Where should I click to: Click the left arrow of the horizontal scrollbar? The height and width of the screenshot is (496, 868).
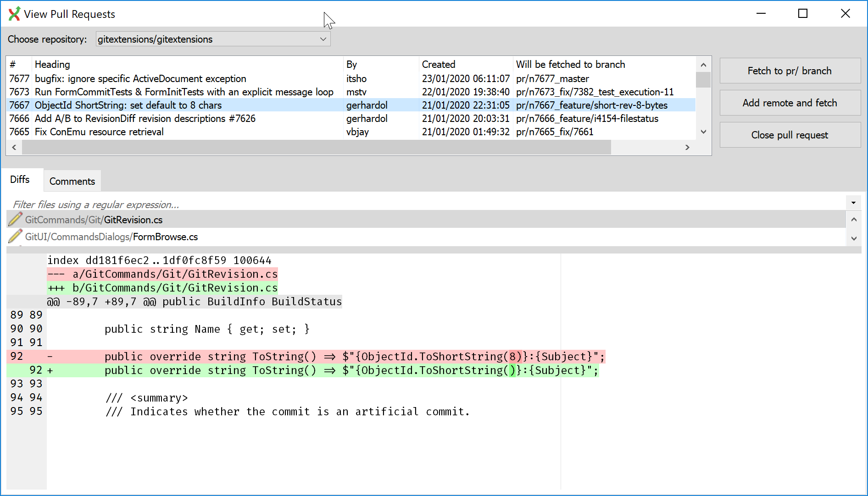13,148
